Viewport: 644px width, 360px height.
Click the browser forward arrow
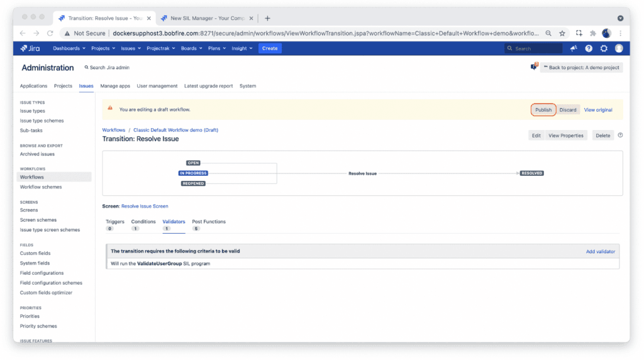36,33
